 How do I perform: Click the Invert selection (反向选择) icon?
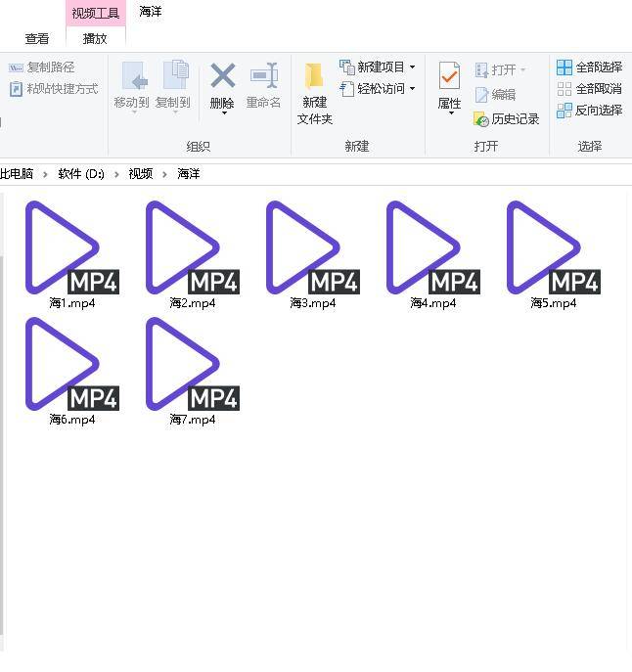[564, 111]
